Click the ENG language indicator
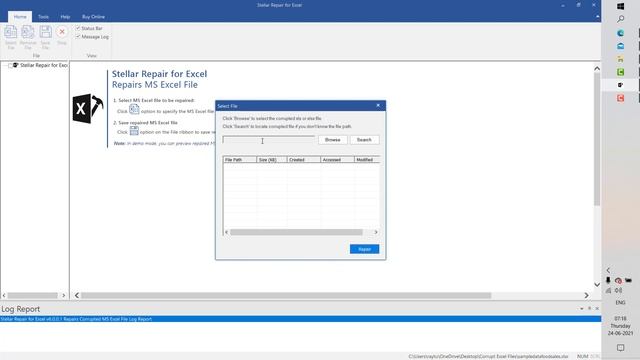The height and width of the screenshot is (360, 640). 620,302
